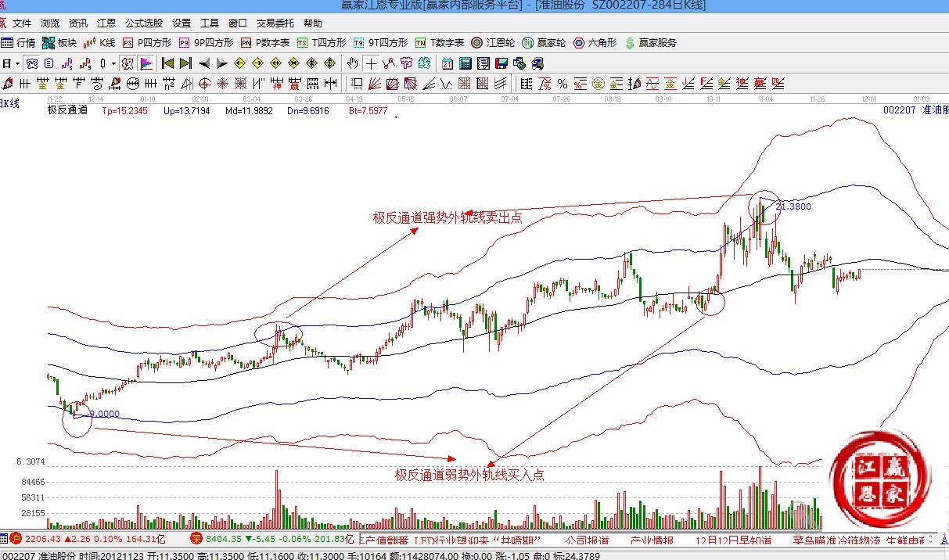Expand the 日 period dropdown arrow

(17, 63)
